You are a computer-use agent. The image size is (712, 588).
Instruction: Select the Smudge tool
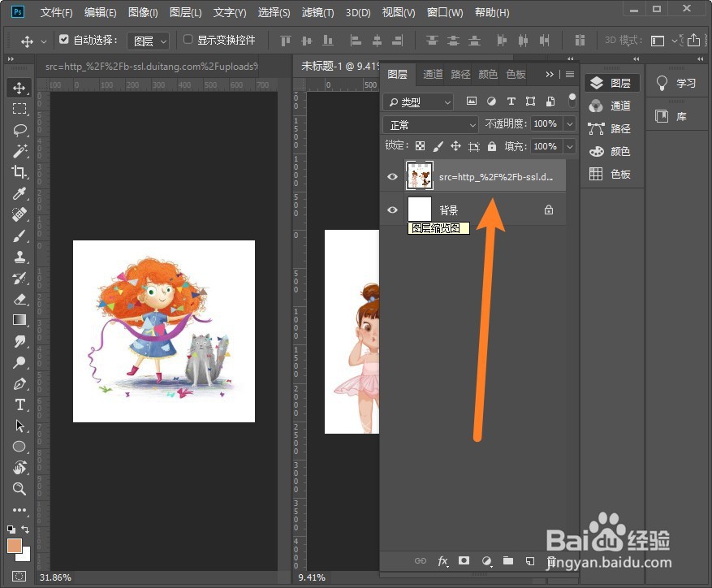tap(19, 341)
